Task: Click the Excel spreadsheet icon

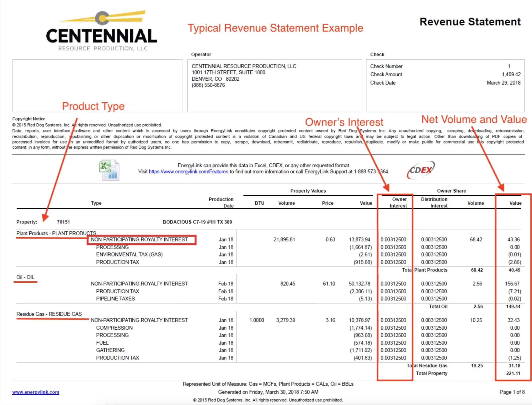Action: (109, 170)
